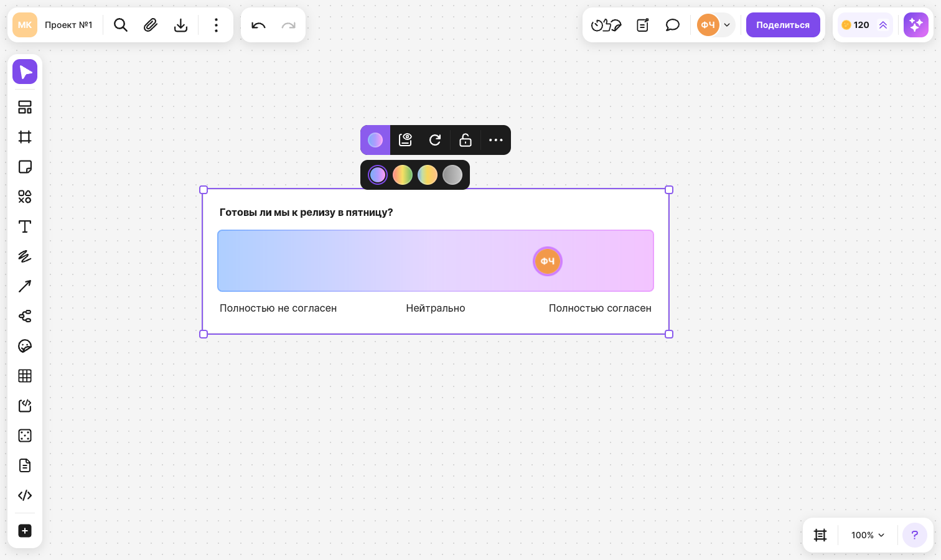Click the redo arrow
This screenshot has width=941, height=560.
(288, 25)
